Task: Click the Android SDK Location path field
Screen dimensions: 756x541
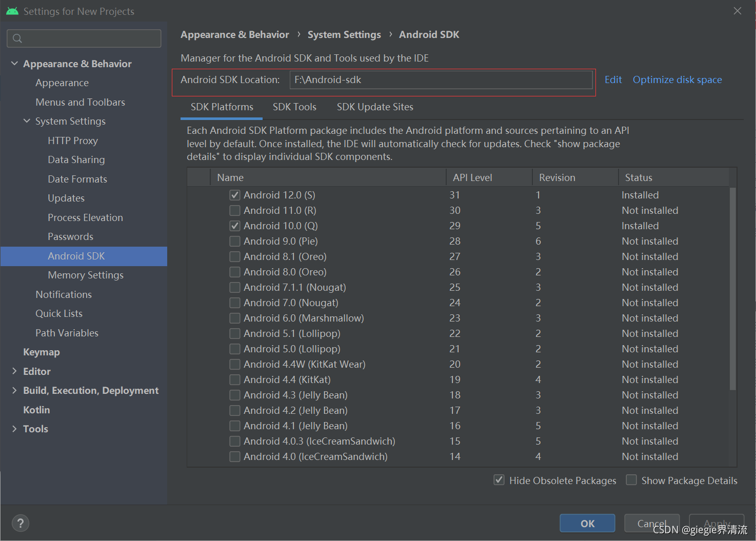Action: 441,80
